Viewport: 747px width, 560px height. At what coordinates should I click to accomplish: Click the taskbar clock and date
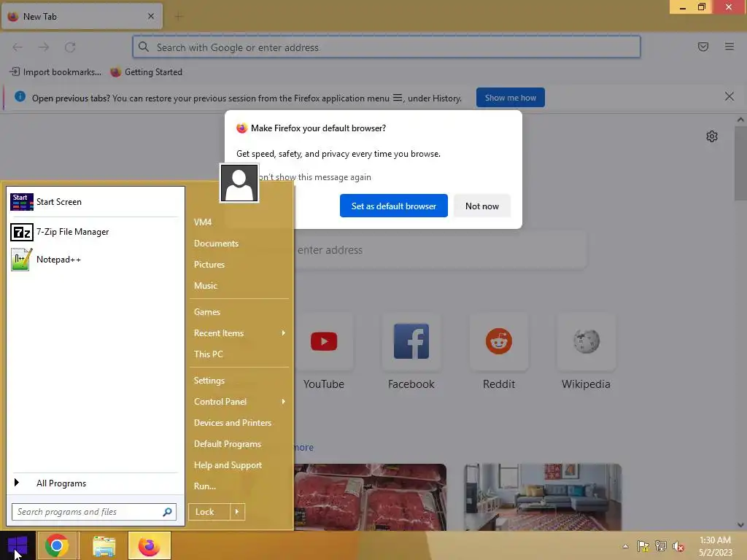pos(715,546)
